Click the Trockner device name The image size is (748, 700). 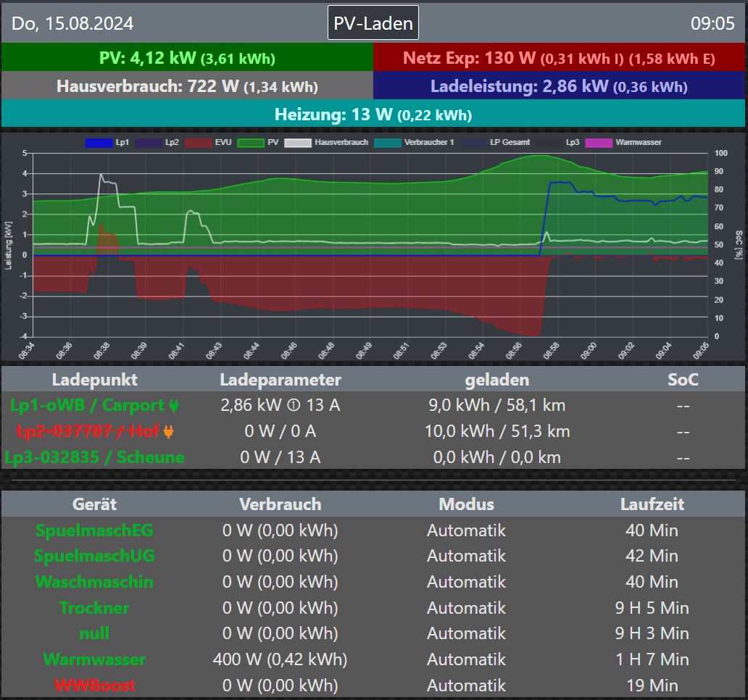pos(94,608)
